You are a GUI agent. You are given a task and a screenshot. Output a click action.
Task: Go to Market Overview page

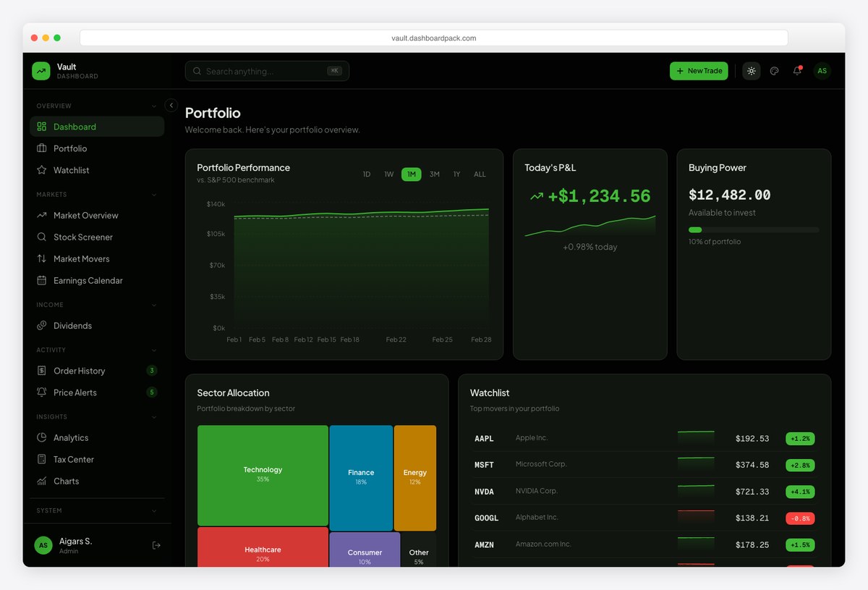click(x=97, y=215)
